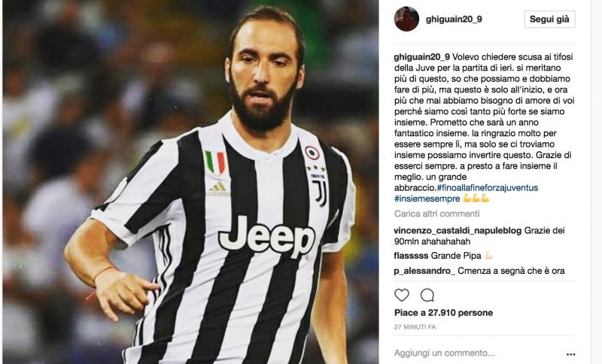Expand Carica altri commenti
Screen dimensions: 602x364
pos(437,214)
